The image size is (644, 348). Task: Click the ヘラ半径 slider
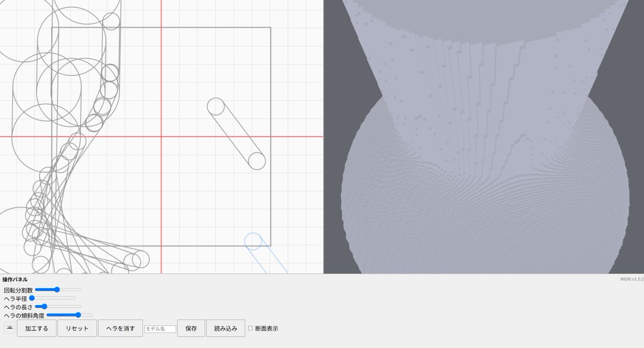[53, 298]
